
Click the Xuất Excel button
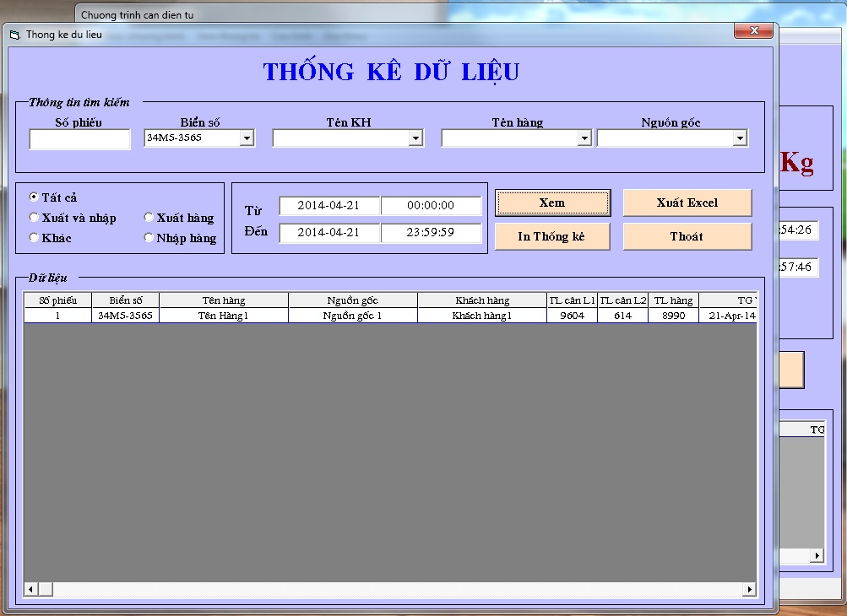point(687,203)
